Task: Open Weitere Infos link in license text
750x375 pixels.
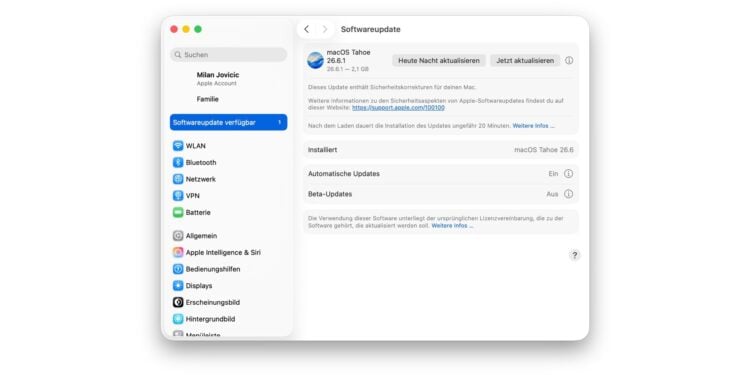Action: pyautogui.click(x=452, y=225)
